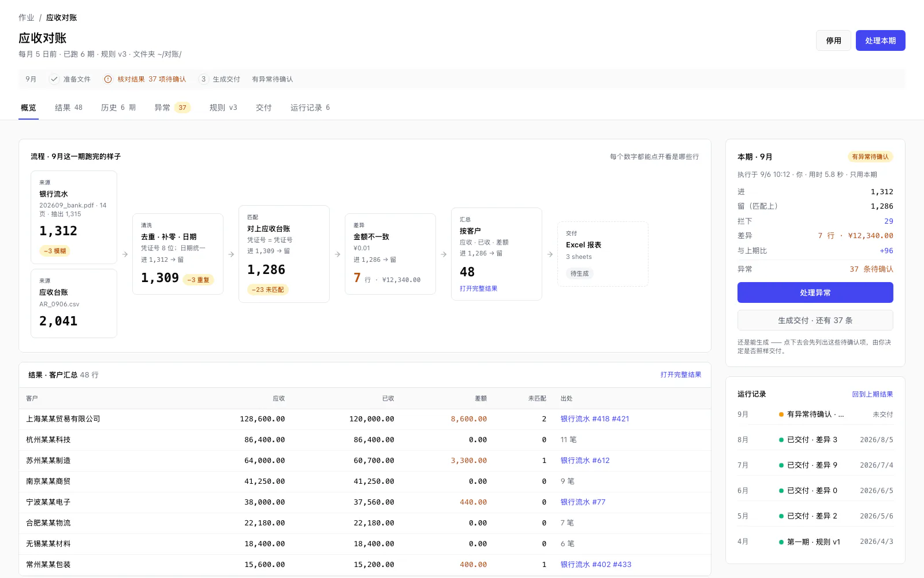Click 7 行 · ¥12,340.00 in 本期 panel
The image size is (924, 578).
tap(855, 236)
